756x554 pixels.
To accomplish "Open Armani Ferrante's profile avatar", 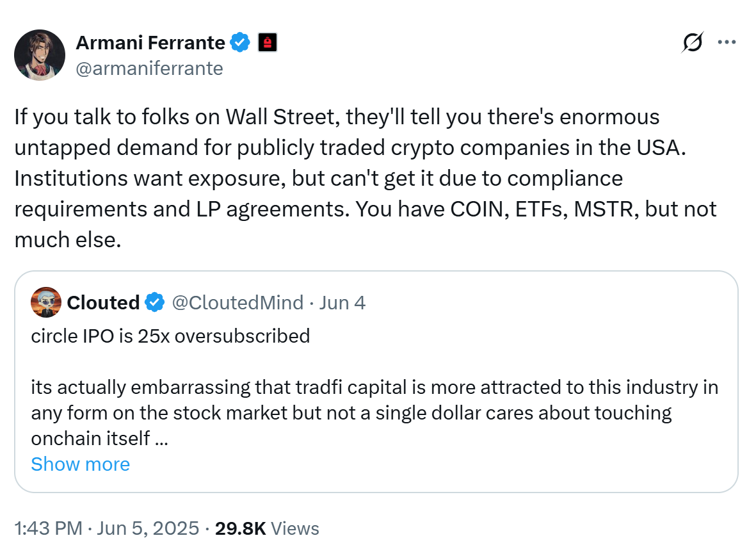I will [40, 54].
